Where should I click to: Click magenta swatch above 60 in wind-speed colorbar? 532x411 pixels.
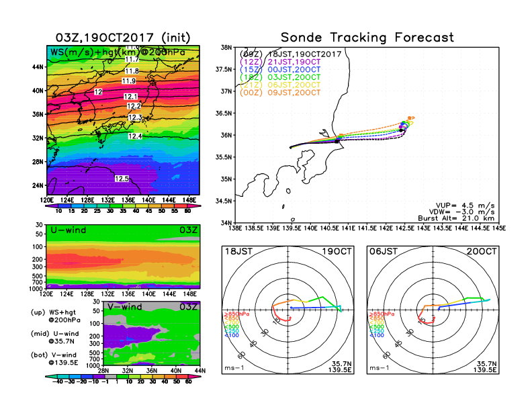point(194,206)
